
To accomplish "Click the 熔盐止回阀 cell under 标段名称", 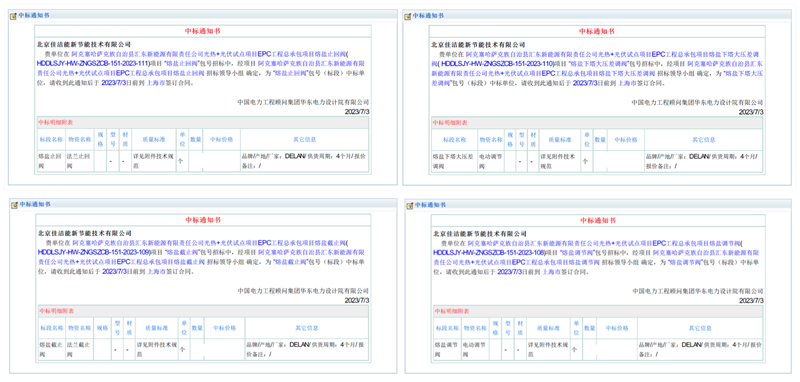I will pyautogui.click(x=51, y=161).
